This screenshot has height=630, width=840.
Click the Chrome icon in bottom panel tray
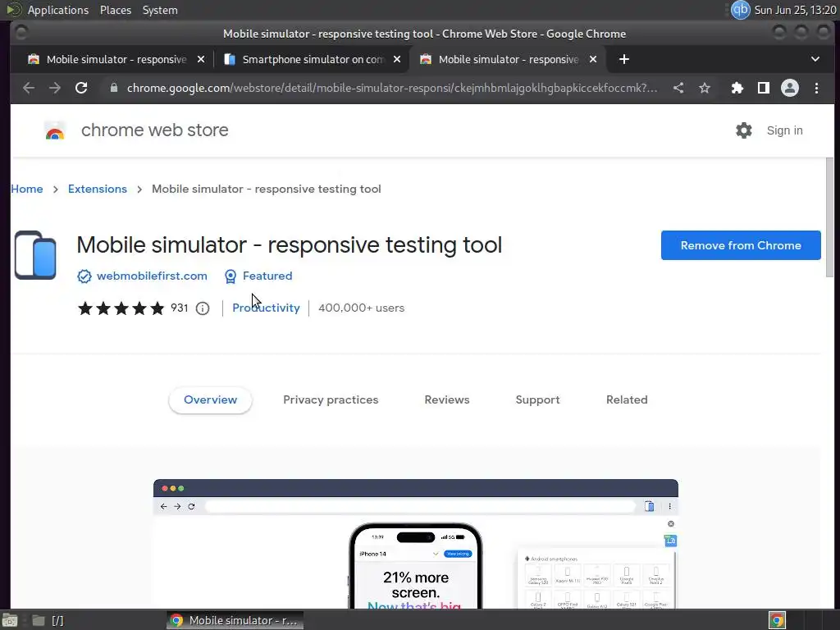click(777, 620)
